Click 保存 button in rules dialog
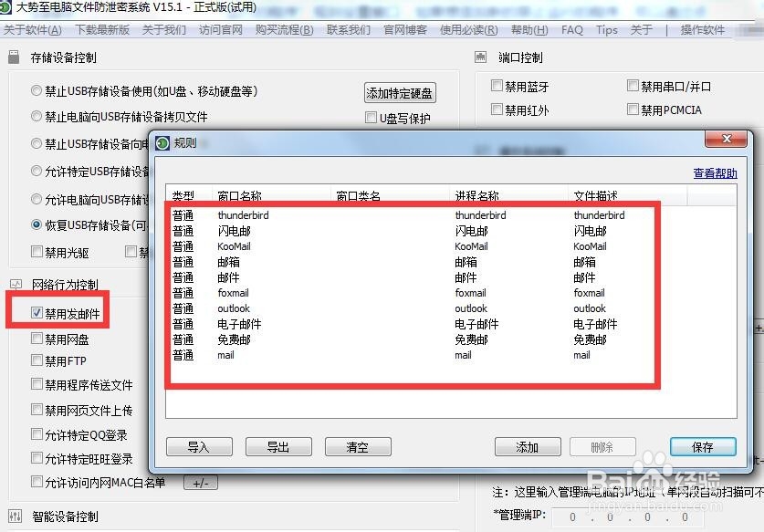Screen dimensions: 764x532 703,447
